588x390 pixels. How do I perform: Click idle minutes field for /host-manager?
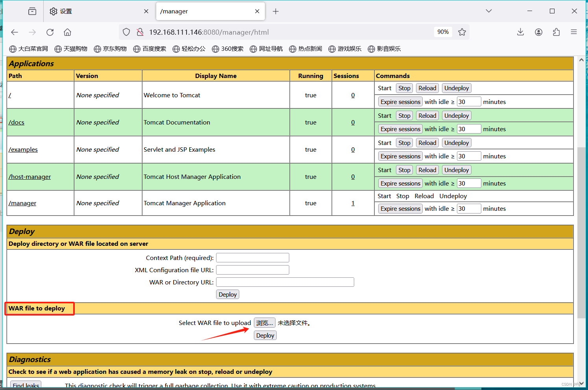(469, 184)
